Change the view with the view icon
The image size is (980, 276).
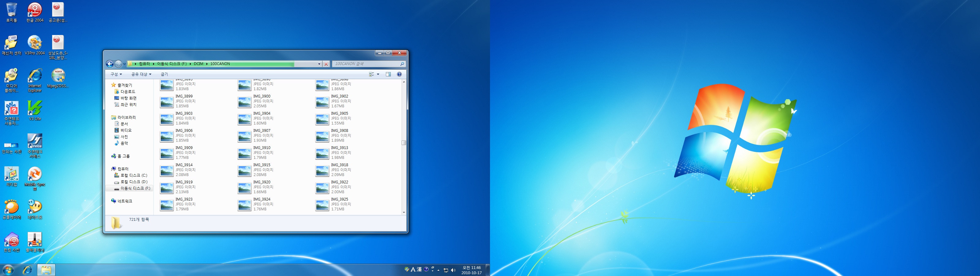pos(372,74)
